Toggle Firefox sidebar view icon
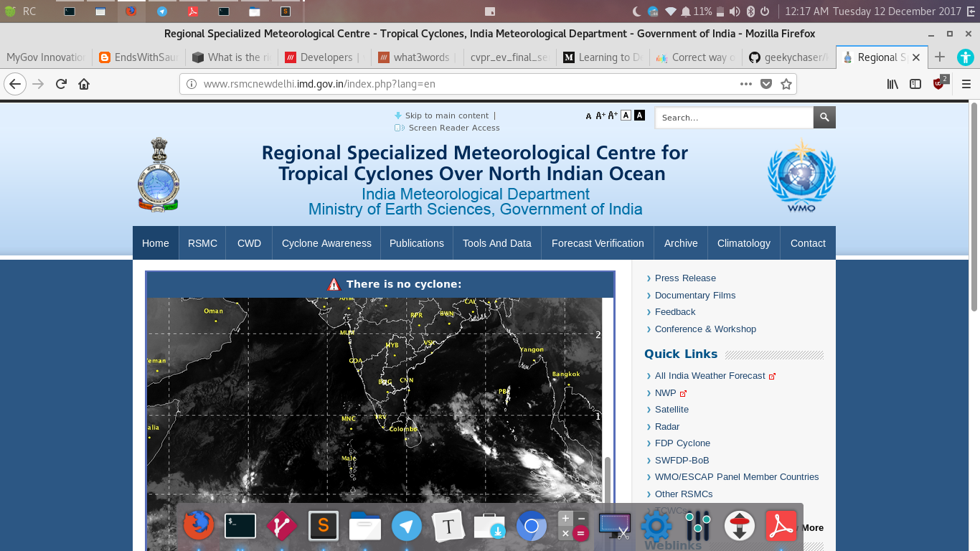The height and width of the screenshot is (551, 980). pos(915,84)
